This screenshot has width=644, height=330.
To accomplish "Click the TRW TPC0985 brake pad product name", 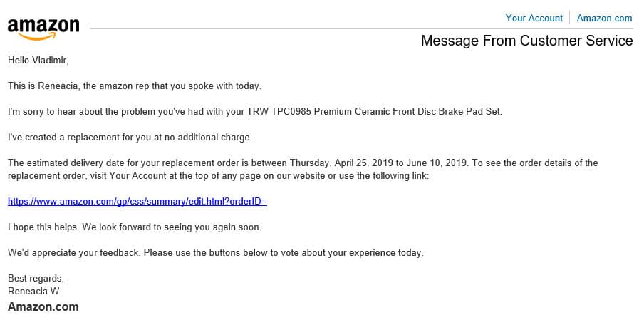I will [x=374, y=111].
